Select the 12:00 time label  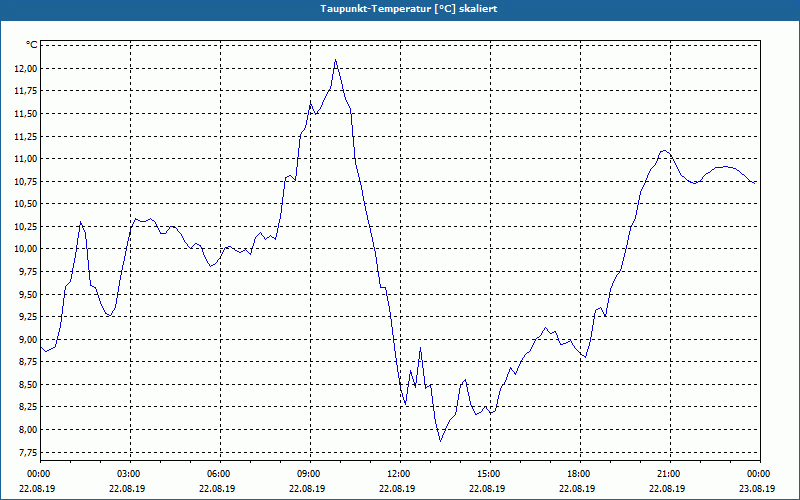point(400,474)
